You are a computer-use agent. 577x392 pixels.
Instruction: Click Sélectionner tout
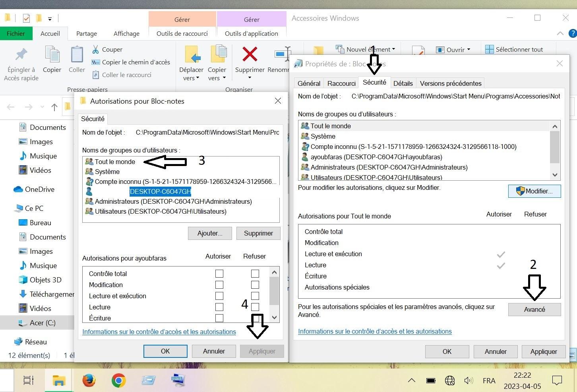[514, 50]
